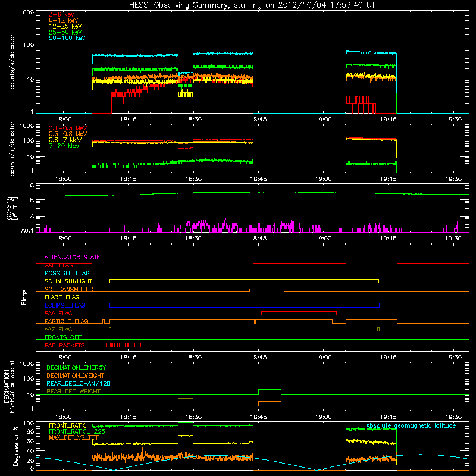Click the SAA_FLAG label
Viewport: 476px width, 476px height.
58,313
